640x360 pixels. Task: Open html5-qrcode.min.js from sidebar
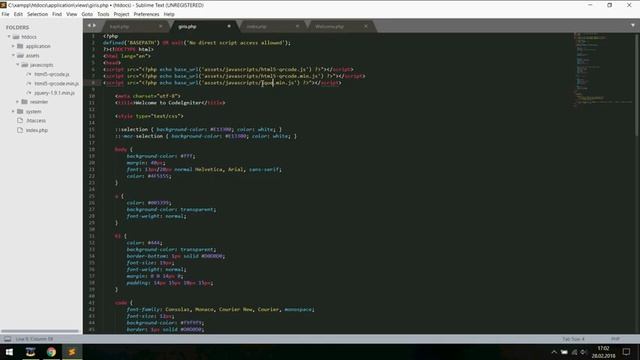(x=57, y=83)
